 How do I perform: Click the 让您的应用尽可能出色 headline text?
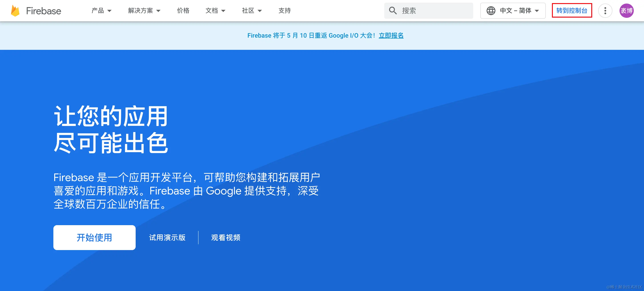click(x=111, y=129)
